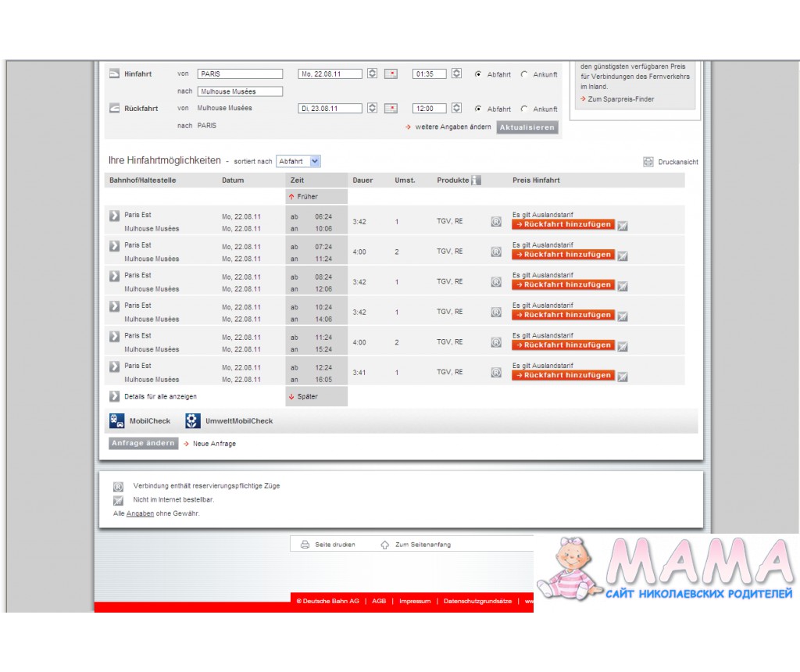The width and height of the screenshot is (800, 672).
Task: Click the Seite drucken printer icon
Action: (305, 545)
